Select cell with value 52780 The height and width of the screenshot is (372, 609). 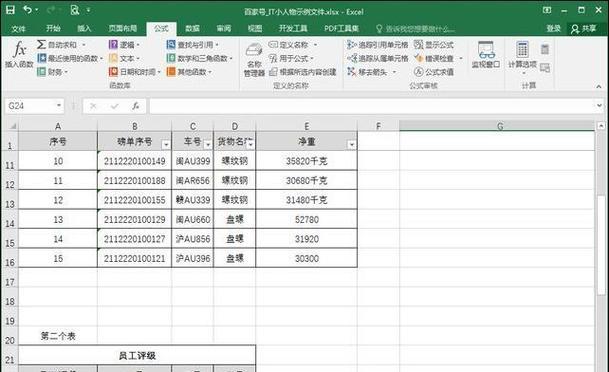click(x=306, y=219)
